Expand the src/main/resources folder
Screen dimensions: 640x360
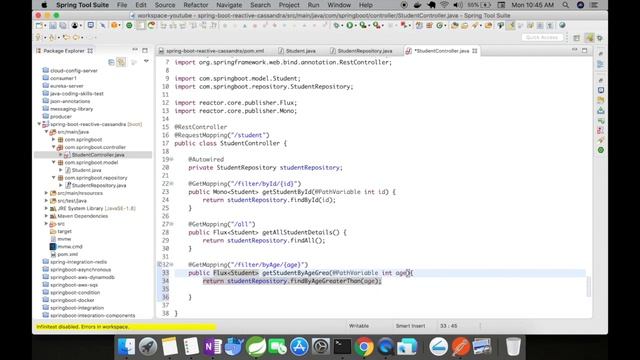coord(46,193)
